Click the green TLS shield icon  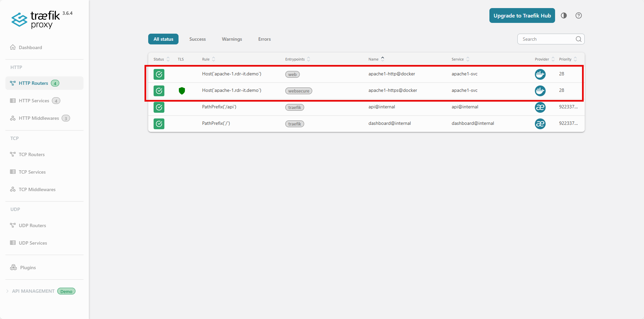pyautogui.click(x=182, y=91)
